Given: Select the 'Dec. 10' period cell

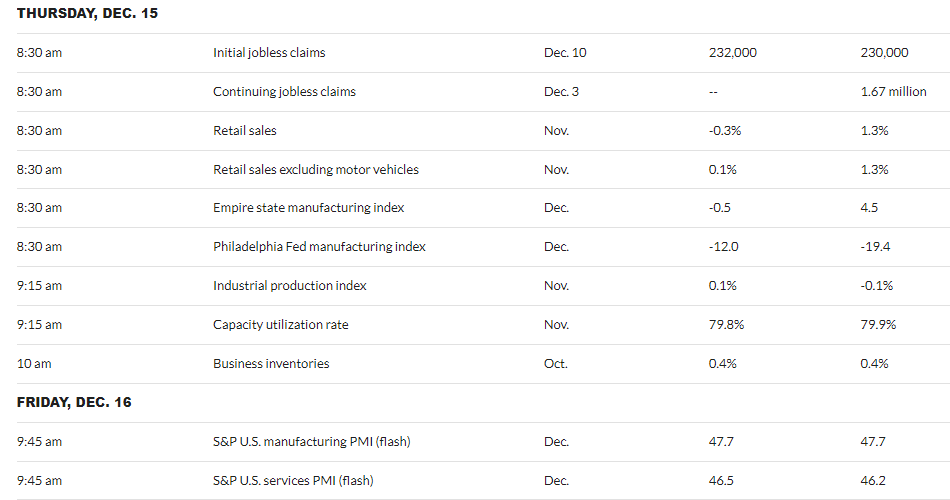Looking at the screenshot, I should pyautogui.click(x=565, y=53).
